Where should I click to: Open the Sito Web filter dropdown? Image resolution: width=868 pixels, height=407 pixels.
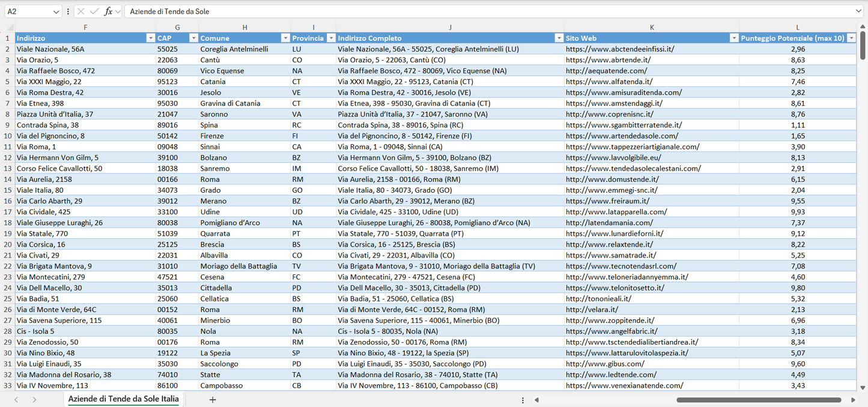(733, 38)
